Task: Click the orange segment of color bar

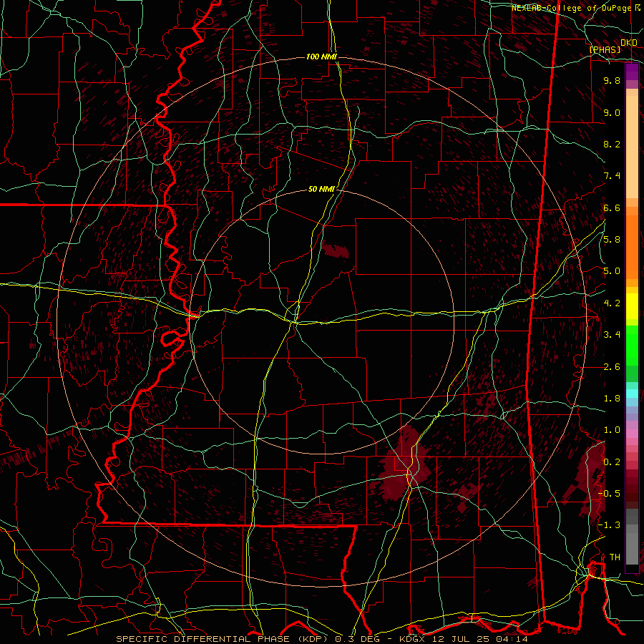Action: point(632,248)
